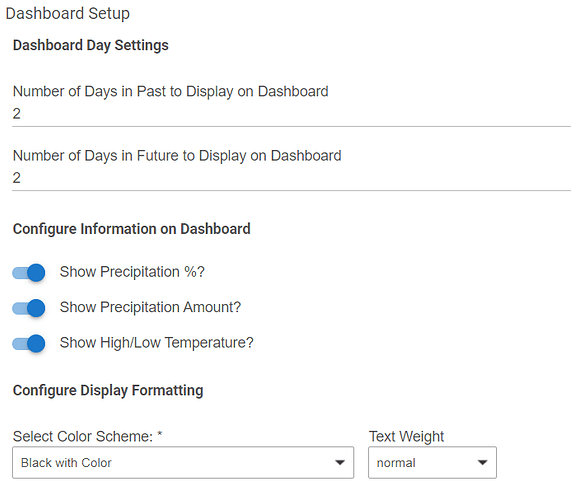Click the Show Precipitation Amount? label text
Viewport: 571px width, 500px height.
[x=150, y=307]
